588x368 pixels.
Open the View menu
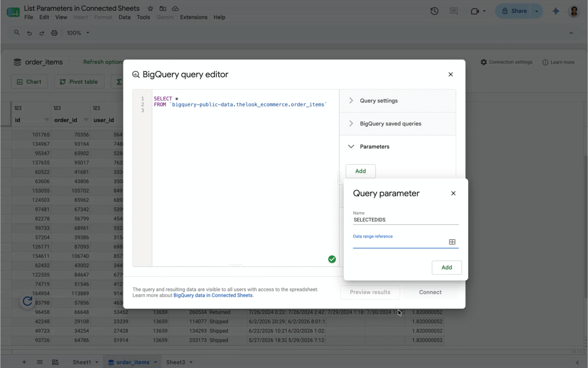click(x=61, y=17)
